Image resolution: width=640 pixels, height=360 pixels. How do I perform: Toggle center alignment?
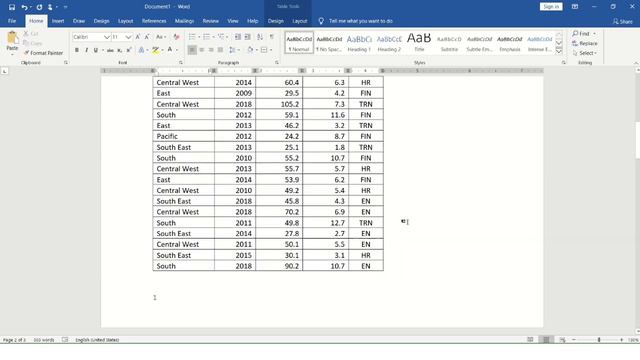pos(202,50)
